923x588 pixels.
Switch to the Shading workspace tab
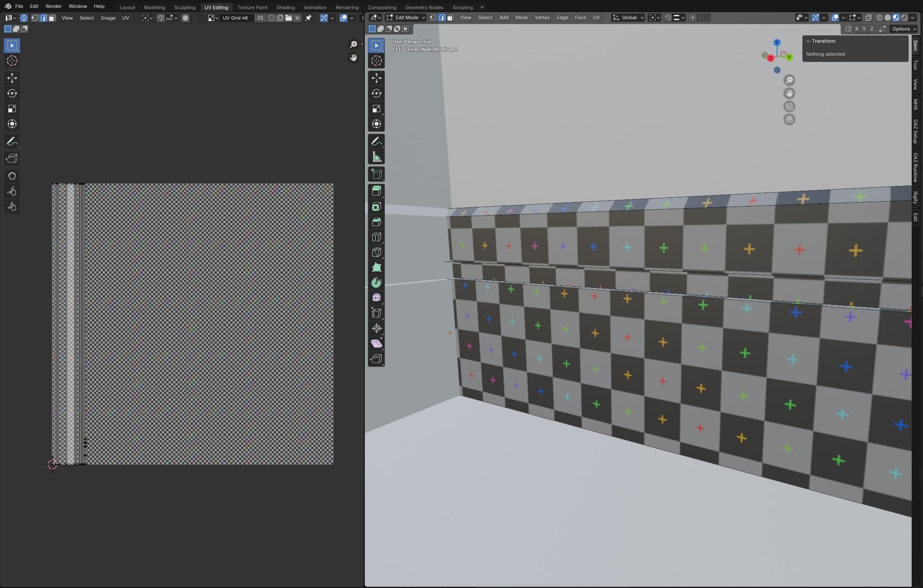[285, 7]
